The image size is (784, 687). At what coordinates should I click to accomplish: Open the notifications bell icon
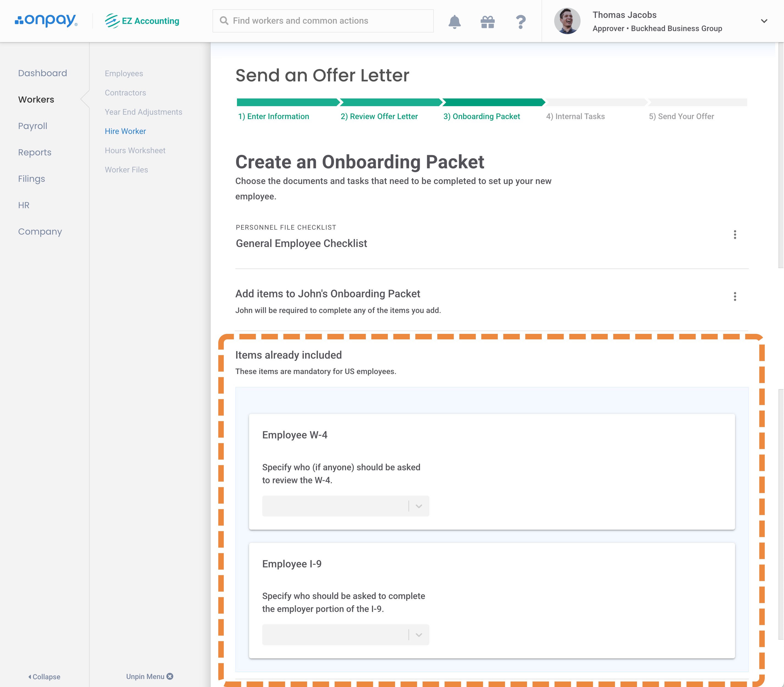[454, 21]
